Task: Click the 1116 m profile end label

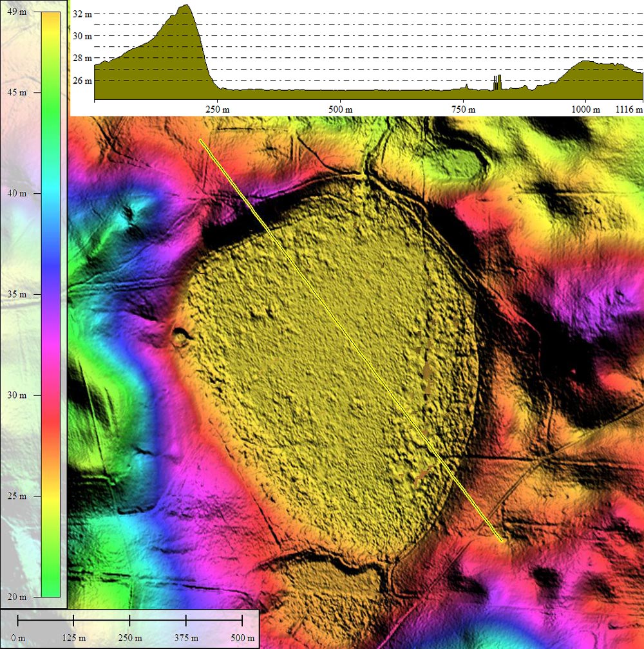Action: tap(629, 109)
